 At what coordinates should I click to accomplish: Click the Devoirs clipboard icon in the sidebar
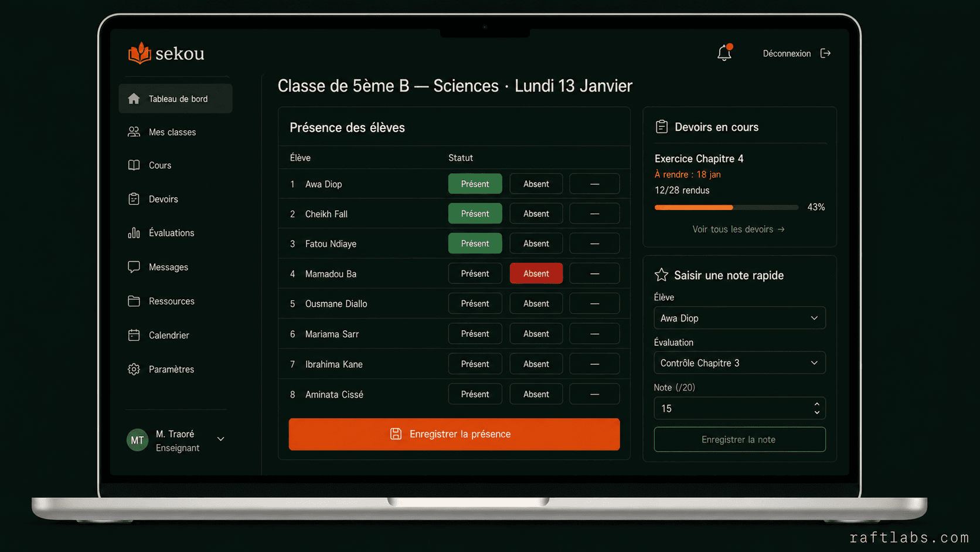pos(134,199)
